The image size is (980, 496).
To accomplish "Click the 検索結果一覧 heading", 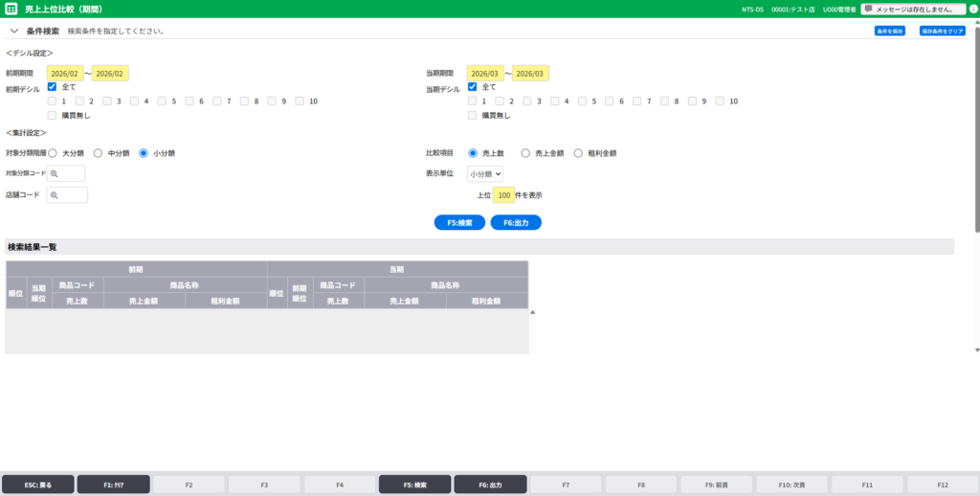I will 32,247.
